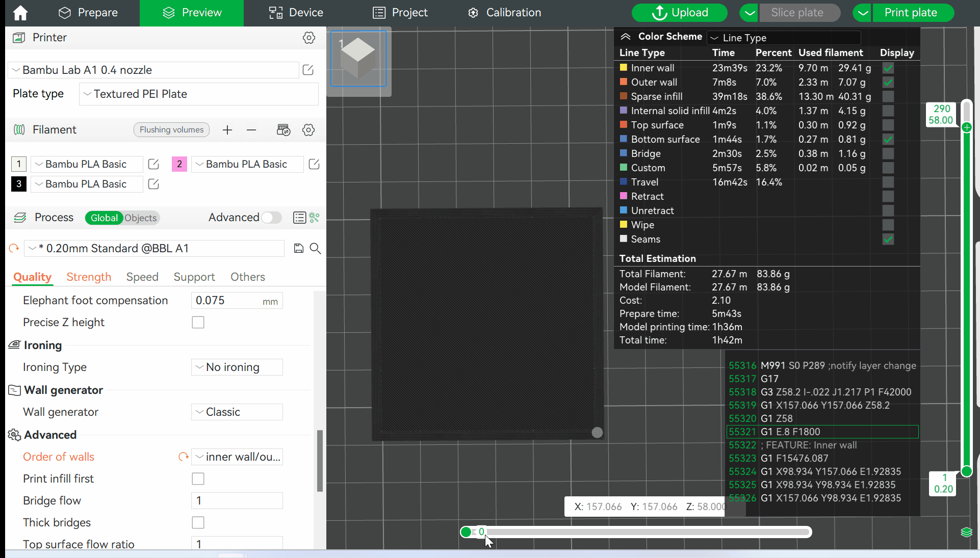980x558 pixels.
Task: Switch to the Project tab
Action: (400, 13)
